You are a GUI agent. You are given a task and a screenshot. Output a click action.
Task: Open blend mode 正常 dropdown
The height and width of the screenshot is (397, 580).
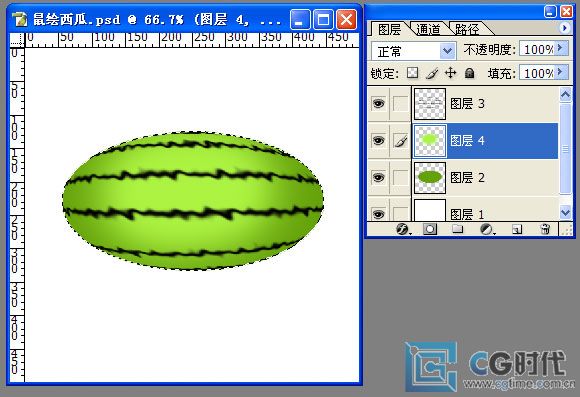(448, 51)
